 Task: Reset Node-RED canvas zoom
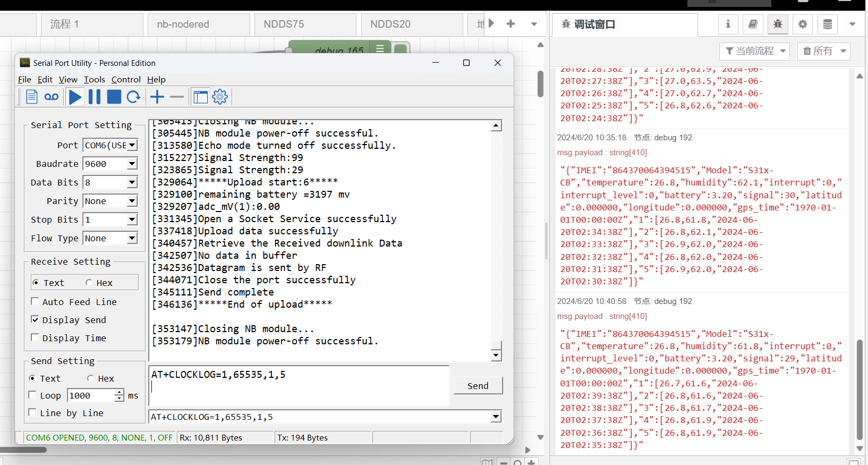point(517,462)
